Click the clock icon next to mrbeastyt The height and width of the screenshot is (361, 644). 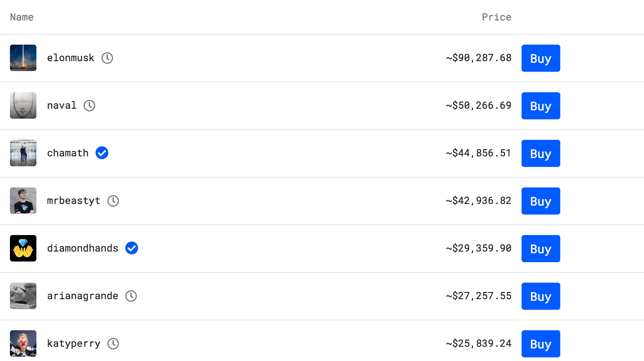click(113, 201)
